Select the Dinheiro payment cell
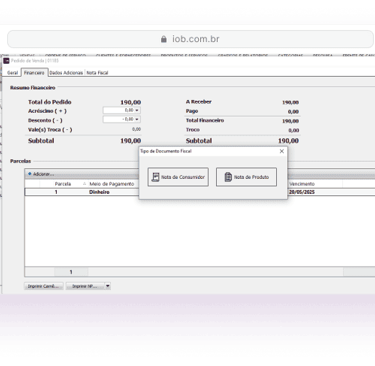This screenshot has height=366, width=375. pos(99,192)
